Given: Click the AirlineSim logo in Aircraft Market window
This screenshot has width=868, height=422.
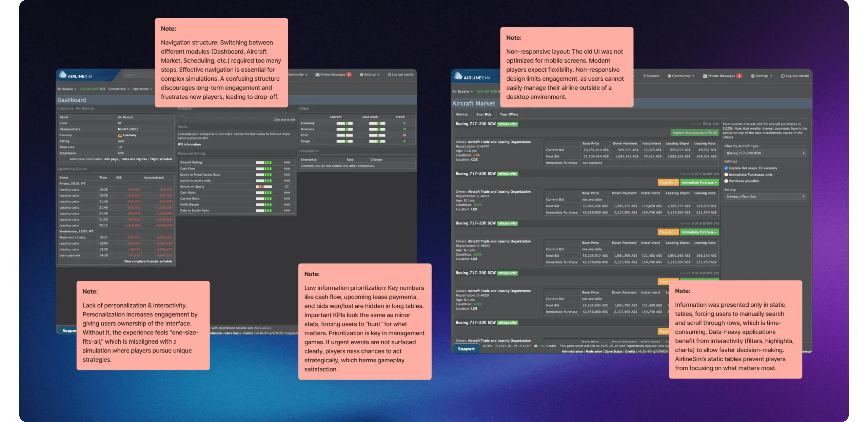Looking at the screenshot, I should [x=472, y=77].
